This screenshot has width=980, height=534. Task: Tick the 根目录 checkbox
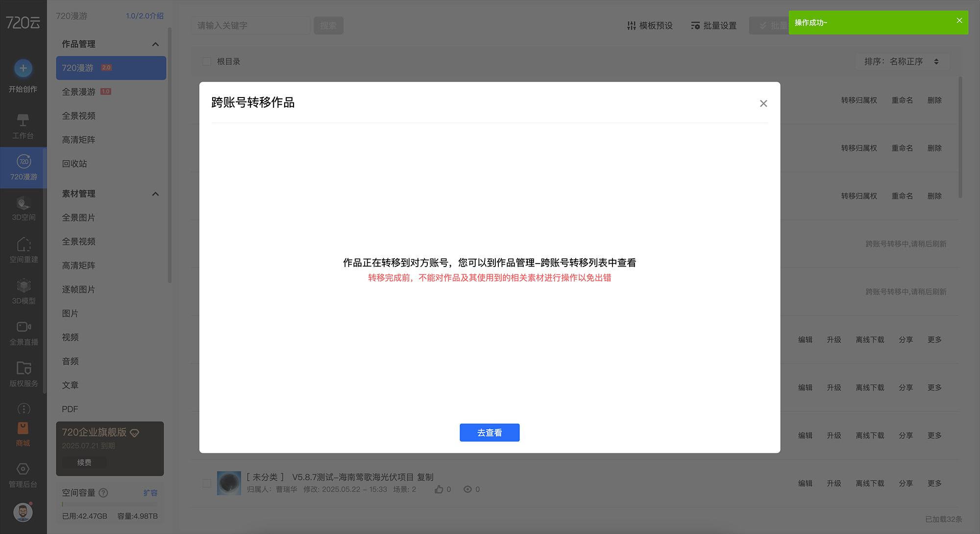coord(207,62)
